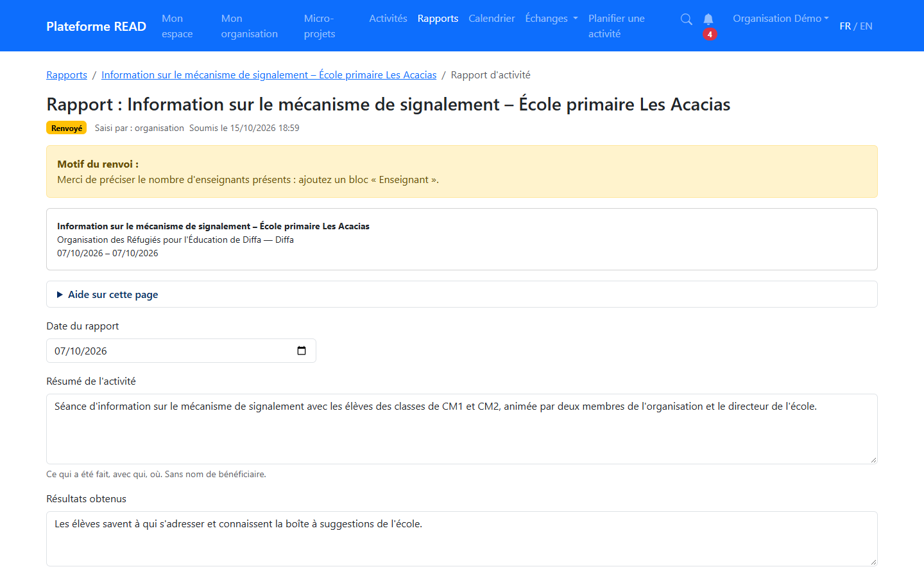This screenshot has height=578, width=924.
Task: Click the bold activity title in the info card
Action: pos(213,226)
